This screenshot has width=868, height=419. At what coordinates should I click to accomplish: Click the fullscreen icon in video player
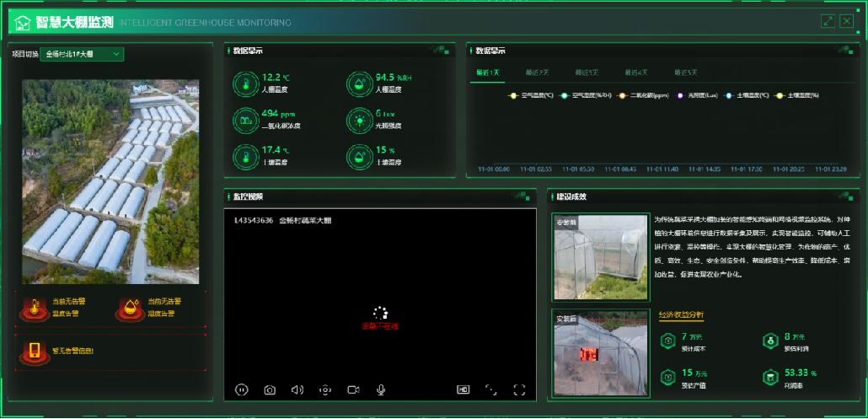point(519,389)
